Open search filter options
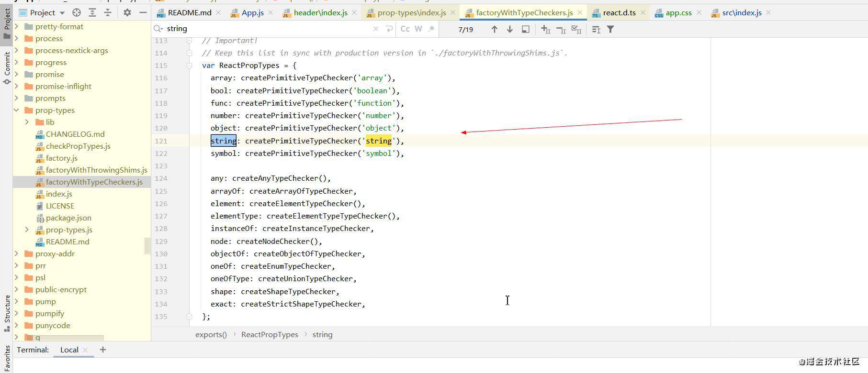The height and width of the screenshot is (373, 868). [611, 30]
